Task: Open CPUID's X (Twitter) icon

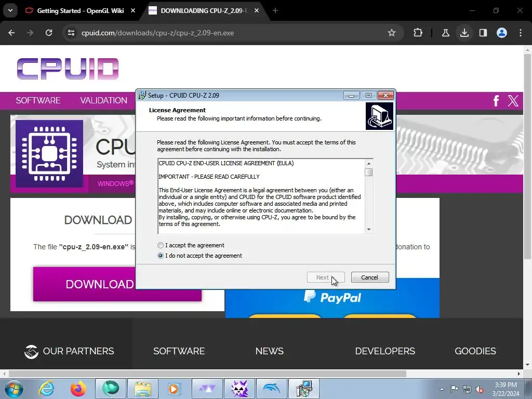Action: (x=513, y=101)
